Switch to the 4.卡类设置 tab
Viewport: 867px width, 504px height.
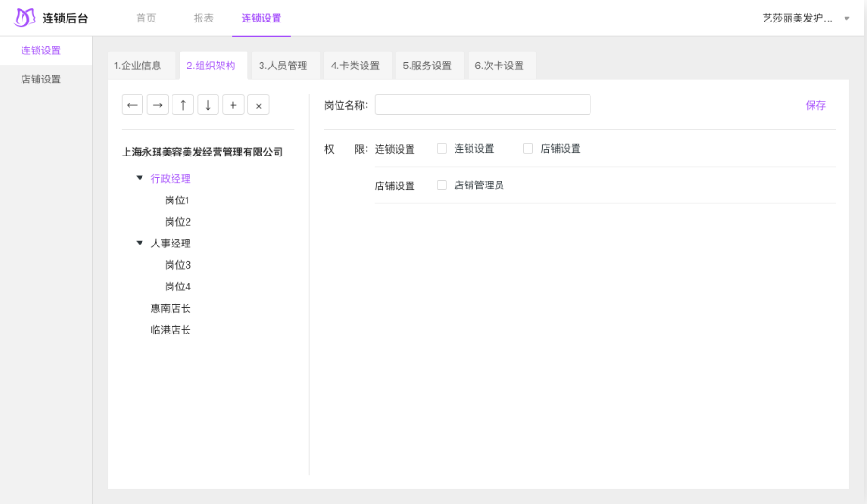355,66
